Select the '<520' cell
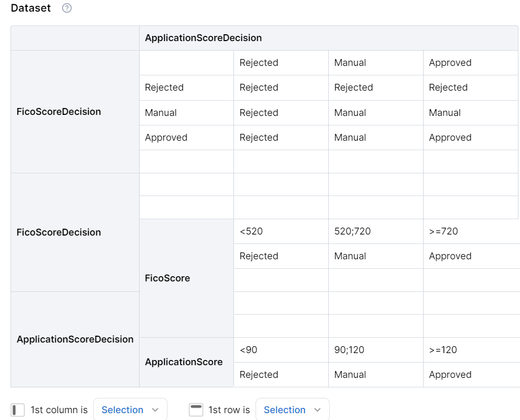 (x=281, y=231)
